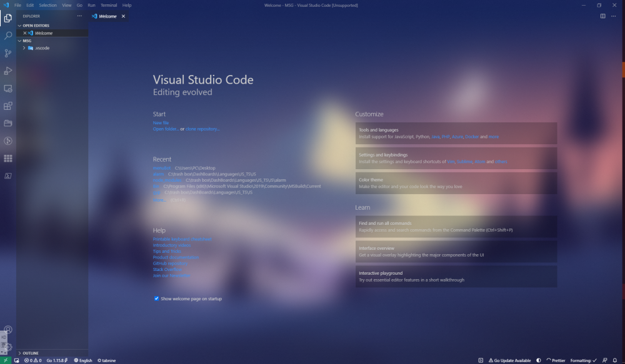Click the New file link
Image resolution: width=625 pixels, height=364 pixels.
(161, 122)
